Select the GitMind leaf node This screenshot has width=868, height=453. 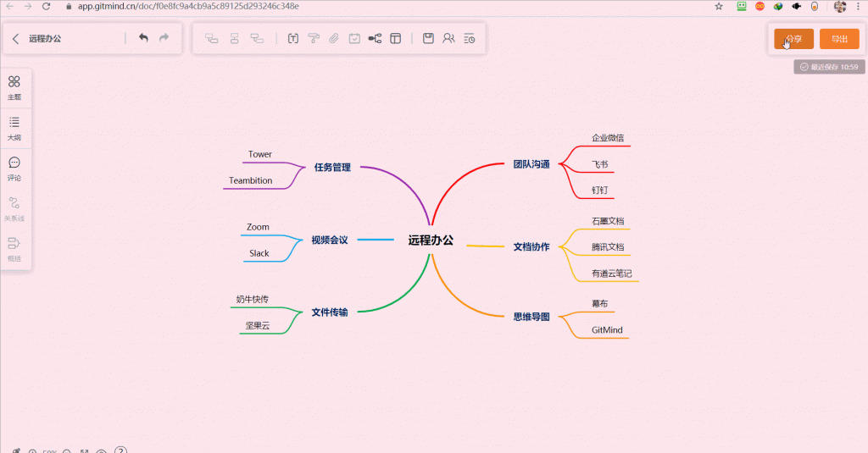pos(607,330)
